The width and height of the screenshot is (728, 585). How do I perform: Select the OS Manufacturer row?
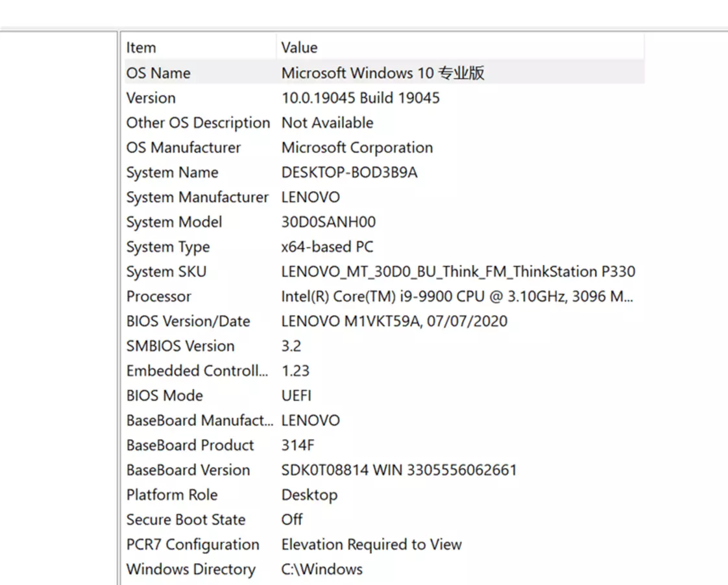(184, 147)
